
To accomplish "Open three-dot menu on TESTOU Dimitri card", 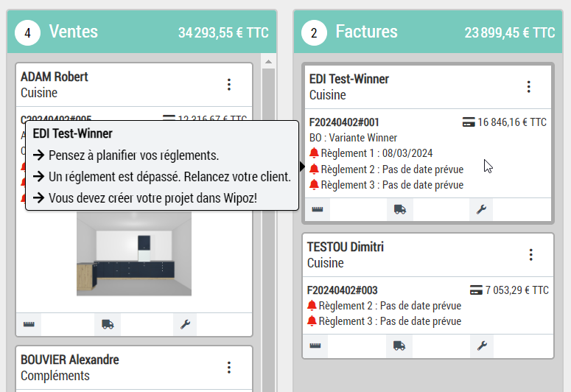I will [530, 255].
